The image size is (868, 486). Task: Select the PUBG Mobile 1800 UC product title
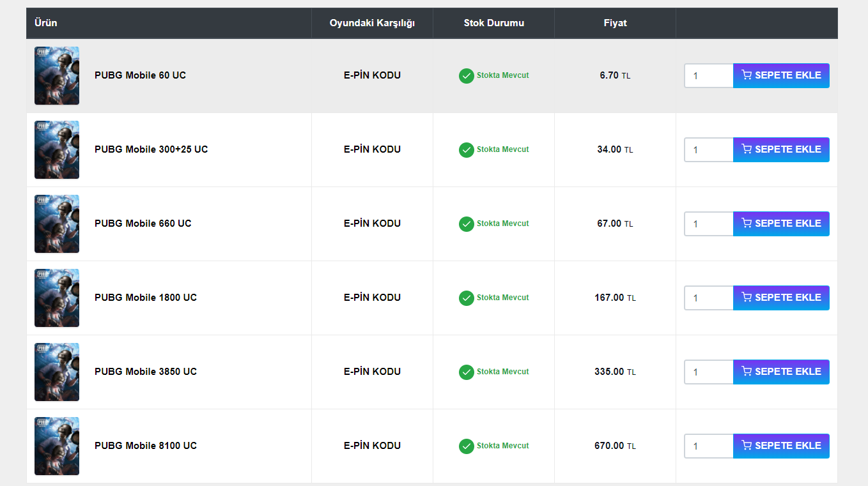click(146, 298)
